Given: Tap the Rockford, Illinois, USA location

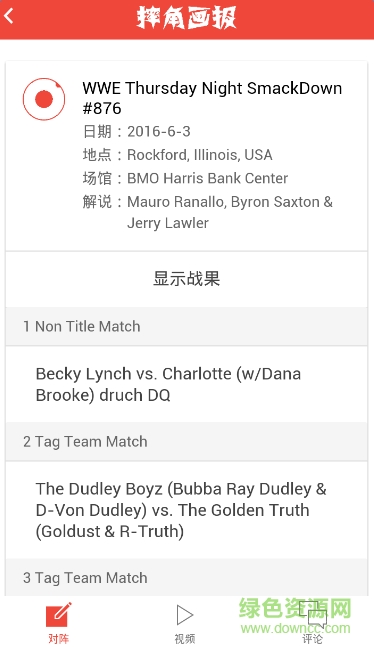Looking at the screenshot, I should pyautogui.click(x=178, y=155).
